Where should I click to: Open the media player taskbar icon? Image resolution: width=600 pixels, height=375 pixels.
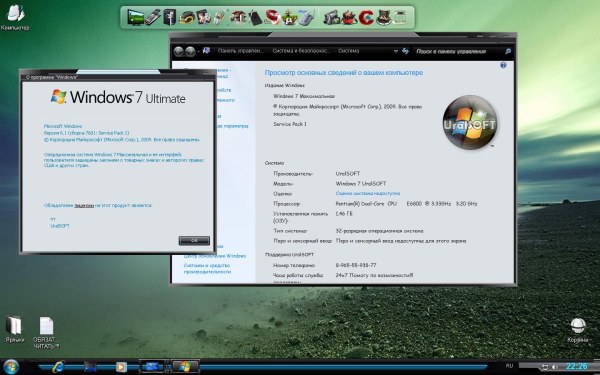pyautogui.click(x=121, y=367)
